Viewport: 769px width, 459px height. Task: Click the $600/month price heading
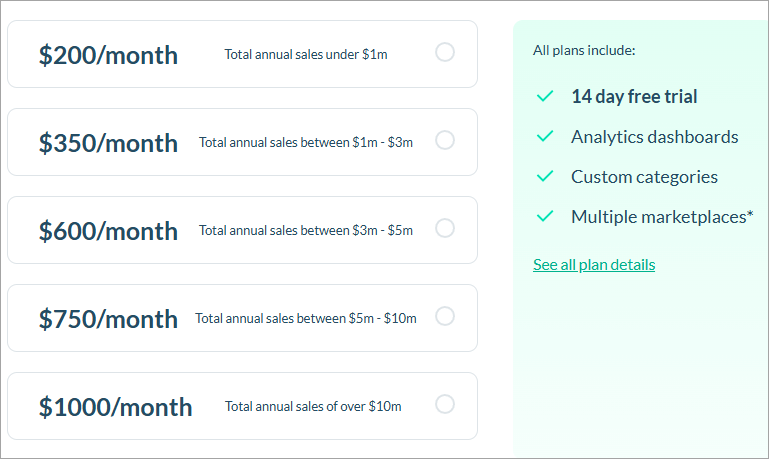click(x=108, y=231)
